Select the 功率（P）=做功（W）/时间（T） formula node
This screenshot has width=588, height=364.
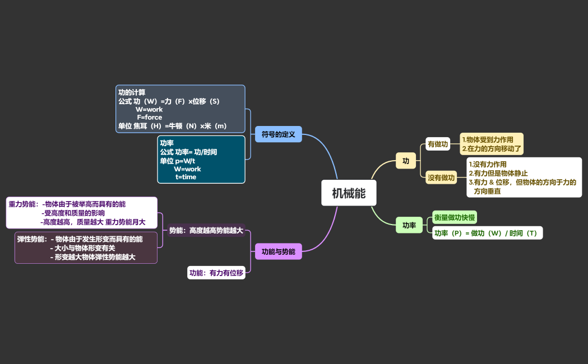click(486, 232)
